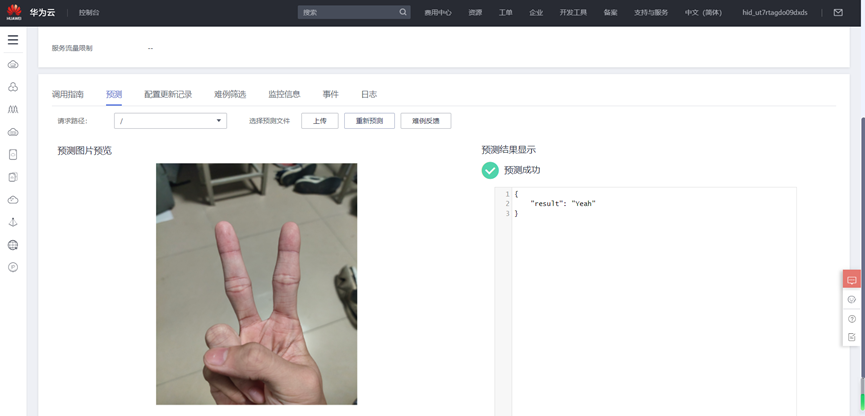Switch to the 配置更新记录 tab
The height and width of the screenshot is (416, 865).
pos(168,94)
